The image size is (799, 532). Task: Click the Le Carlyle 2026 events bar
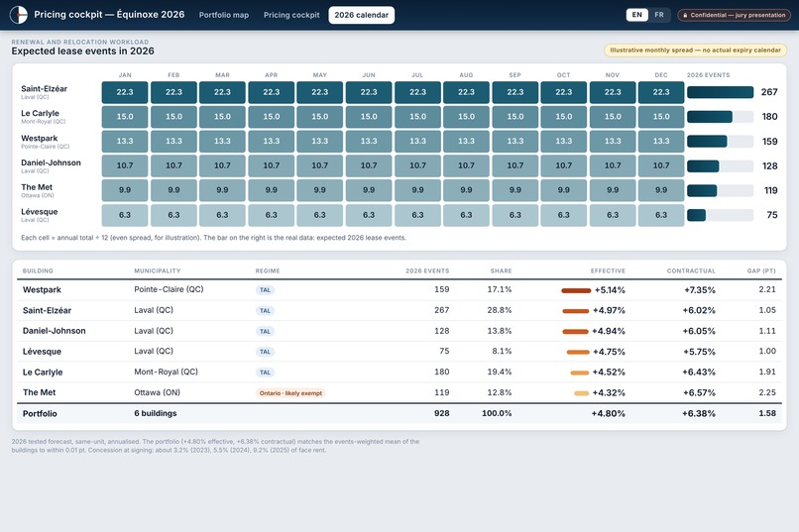click(x=720, y=117)
